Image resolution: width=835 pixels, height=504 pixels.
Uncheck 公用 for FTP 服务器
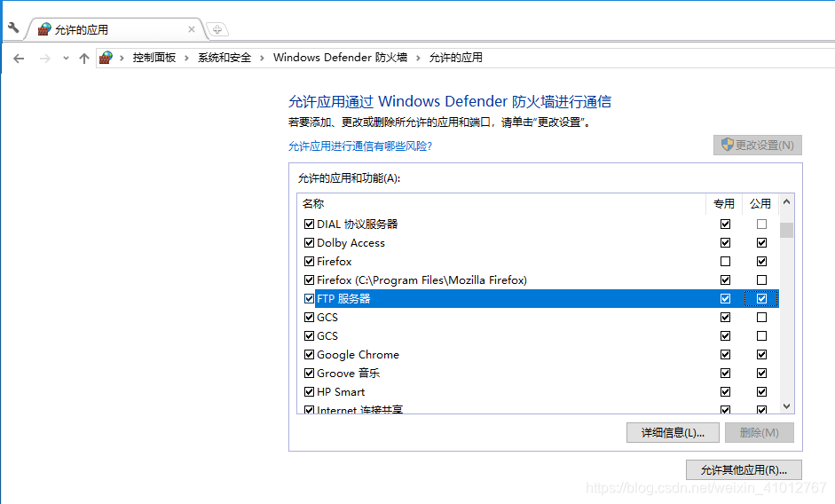(x=761, y=298)
